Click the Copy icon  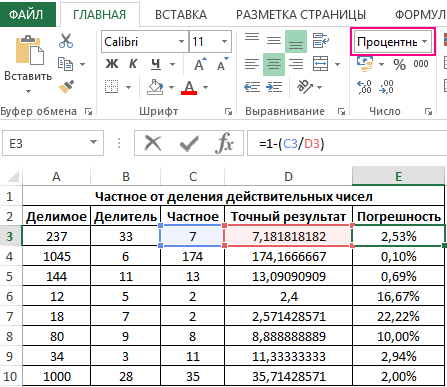coord(65,64)
